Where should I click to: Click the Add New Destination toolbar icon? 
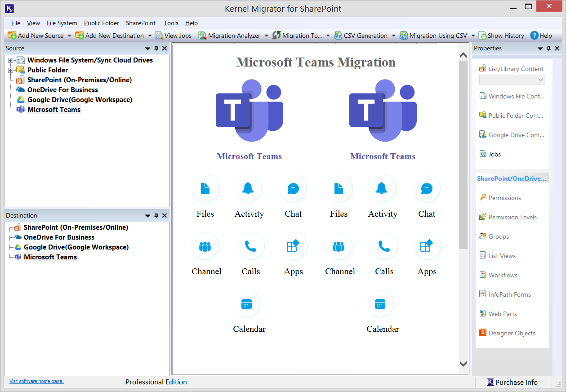tap(80, 36)
